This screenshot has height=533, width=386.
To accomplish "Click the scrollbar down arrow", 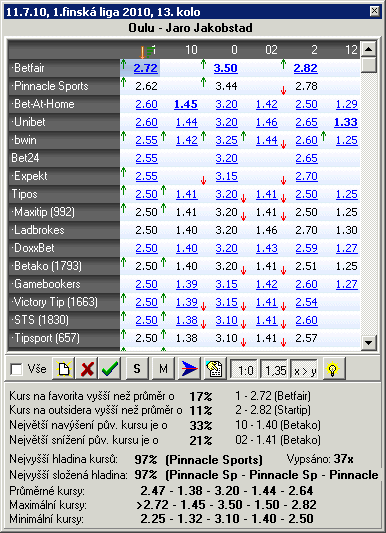I will (369, 342).
